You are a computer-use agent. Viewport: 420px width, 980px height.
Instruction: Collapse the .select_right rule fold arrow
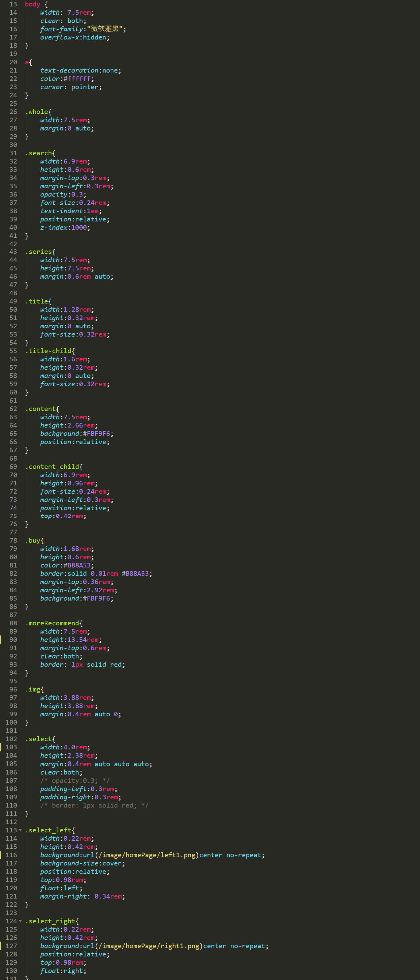point(20,921)
